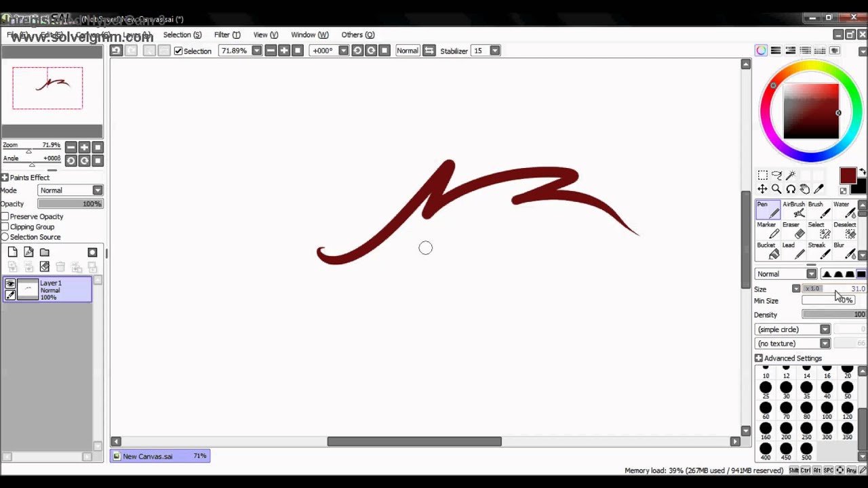
Task: Click the Density slider bar
Action: tap(834, 314)
